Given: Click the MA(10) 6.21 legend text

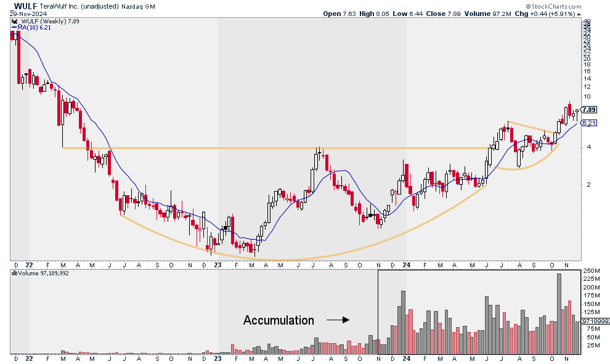Looking at the screenshot, I should point(35,28).
